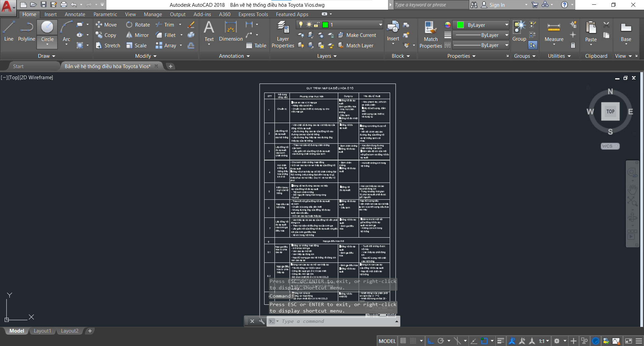Customize command line wrench icon
Image resolution: width=644 pixels, height=346 pixels.
(262, 321)
